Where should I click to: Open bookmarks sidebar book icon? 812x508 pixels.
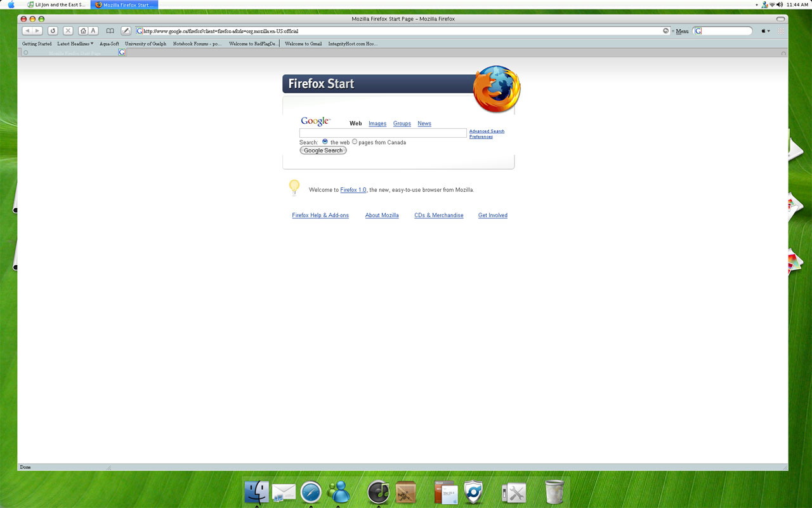[110, 30]
